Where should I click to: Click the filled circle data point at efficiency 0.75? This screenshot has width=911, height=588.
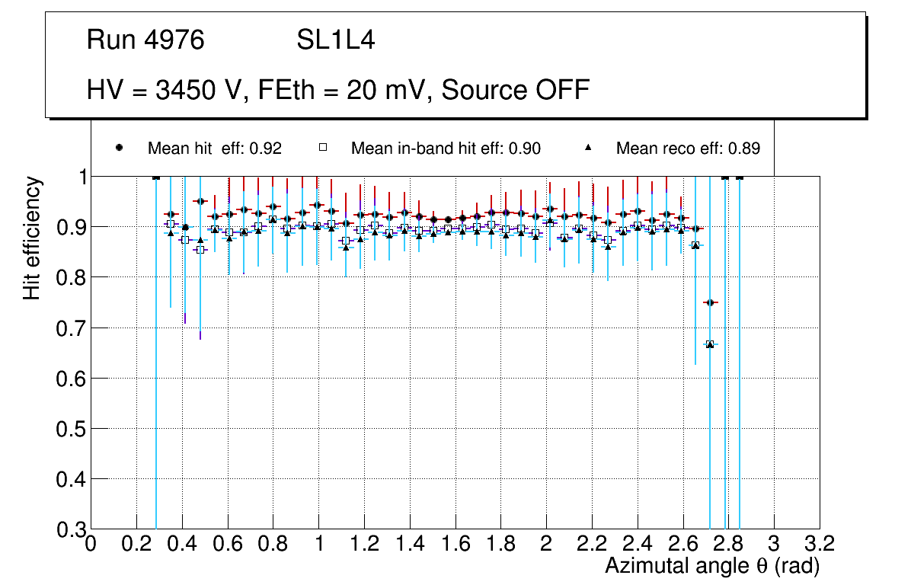710,303
